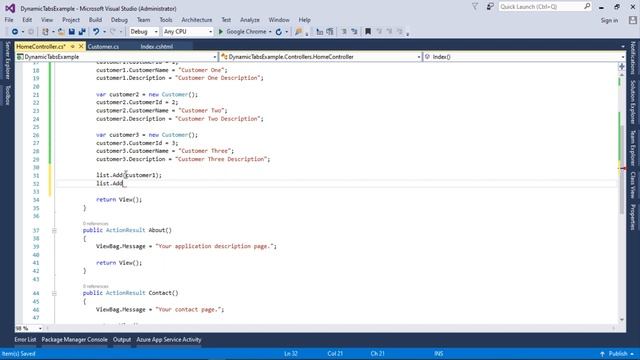The height and width of the screenshot is (360, 640).
Task: Open the Debug menu
Action: click(119, 20)
